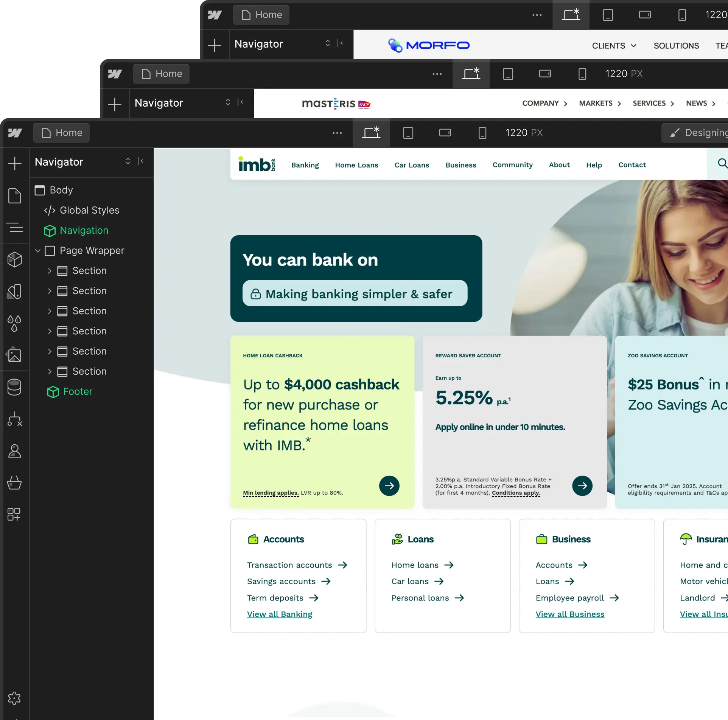The width and height of the screenshot is (728, 720).
Task: Click the plus add icon in Morfo window
Action: point(215,45)
